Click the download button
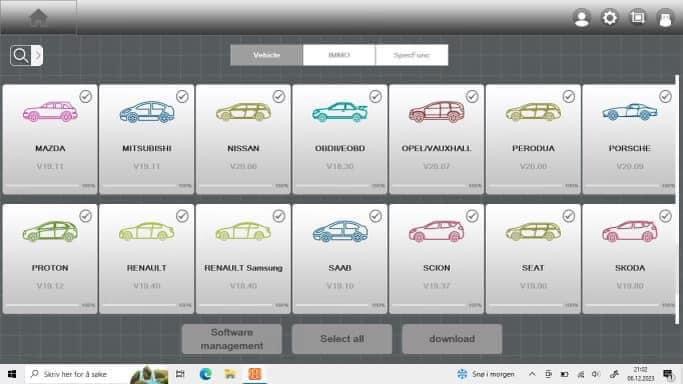 click(452, 339)
